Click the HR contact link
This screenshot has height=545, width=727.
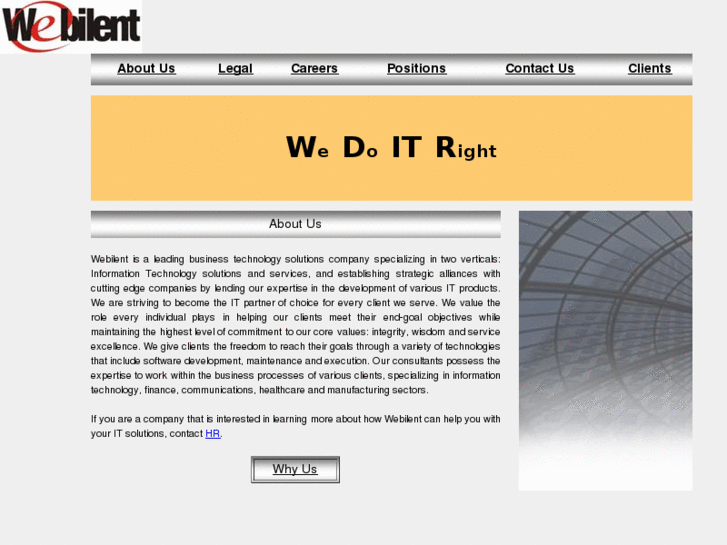pos(213,434)
